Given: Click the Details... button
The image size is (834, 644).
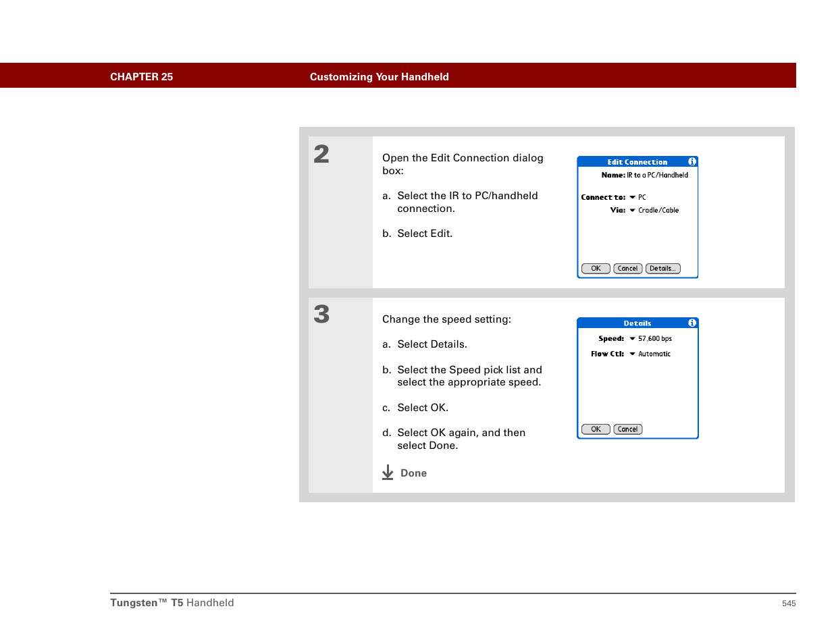Looking at the screenshot, I should click(662, 269).
